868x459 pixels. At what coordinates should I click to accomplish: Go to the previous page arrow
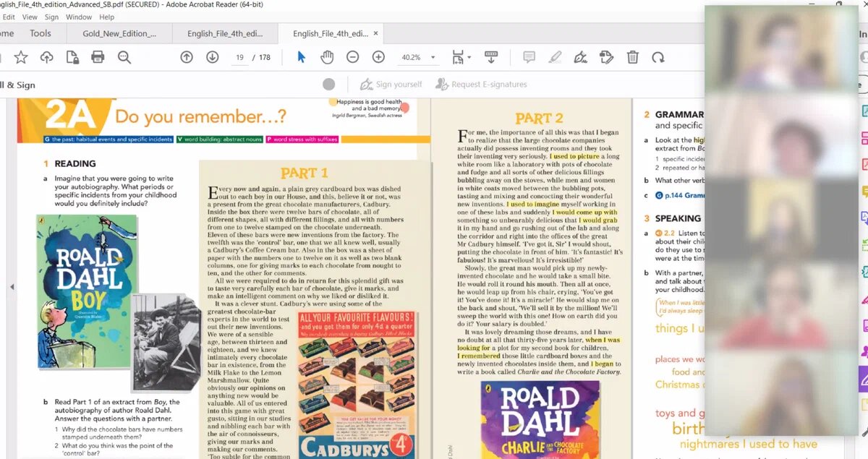pyautogui.click(x=187, y=57)
